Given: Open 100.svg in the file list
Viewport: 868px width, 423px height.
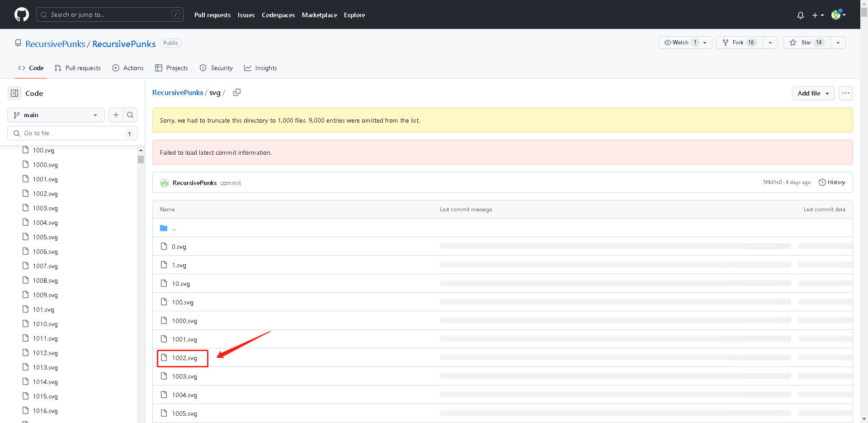Looking at the screenshot, I should [183, 302].
